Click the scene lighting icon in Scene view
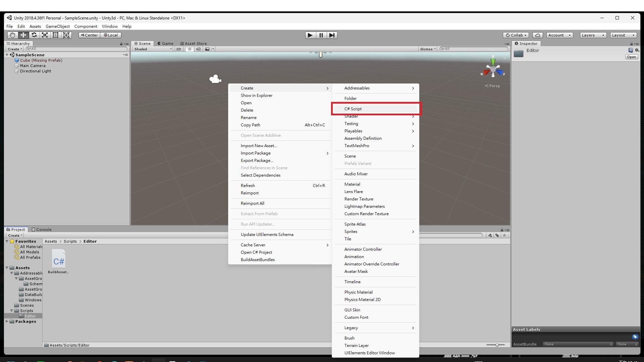 [x=190, y=49]
